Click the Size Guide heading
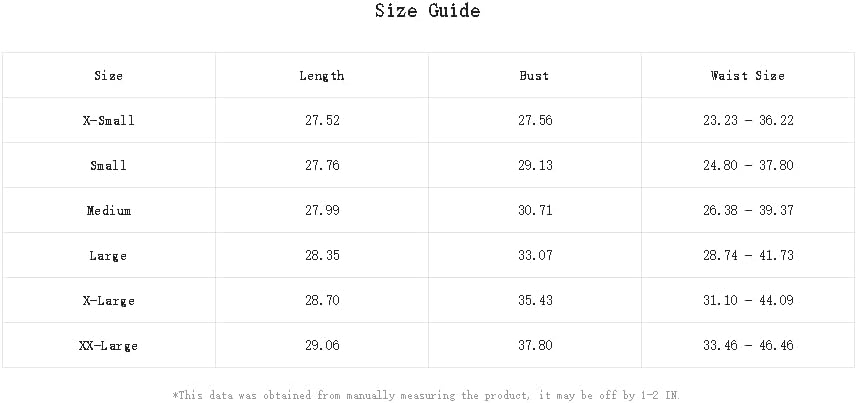The image size is (857, 403). coord(428,12)
